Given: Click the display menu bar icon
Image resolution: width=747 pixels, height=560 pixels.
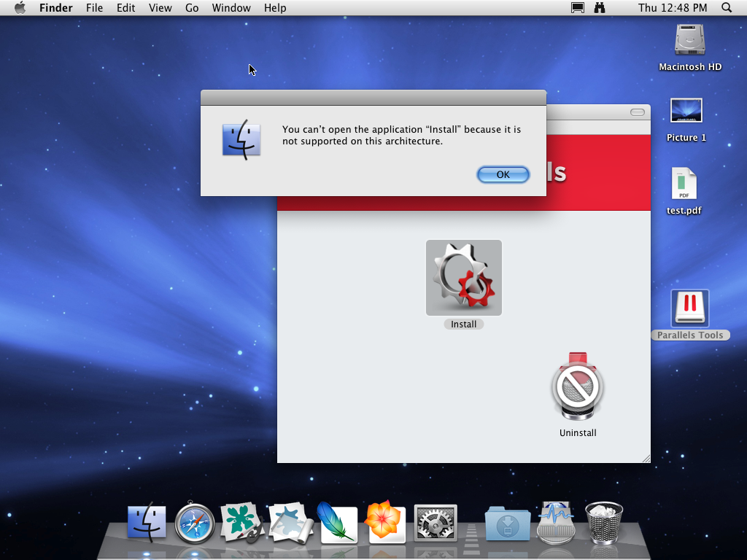Looking at the screenshot, I should [578, 7].
